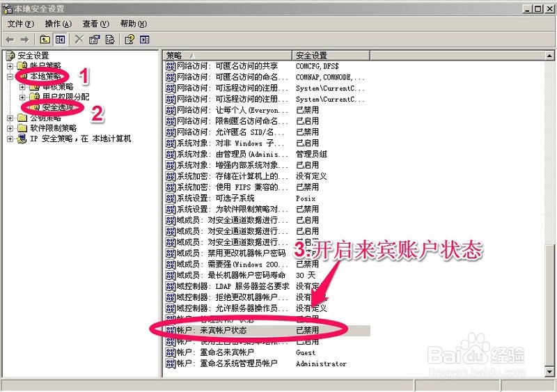Click the 管理员组 setting value
The width and height of the screenshot is (557, 392).
coord(311,155)
